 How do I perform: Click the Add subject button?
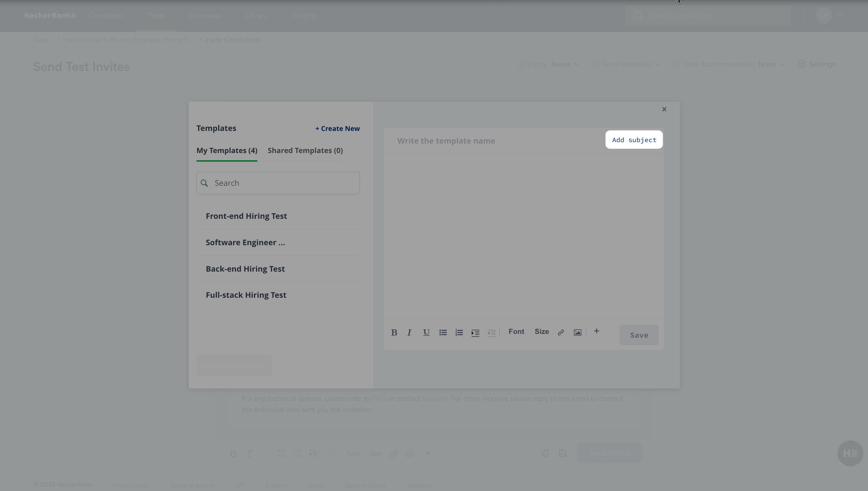(634, 140)
